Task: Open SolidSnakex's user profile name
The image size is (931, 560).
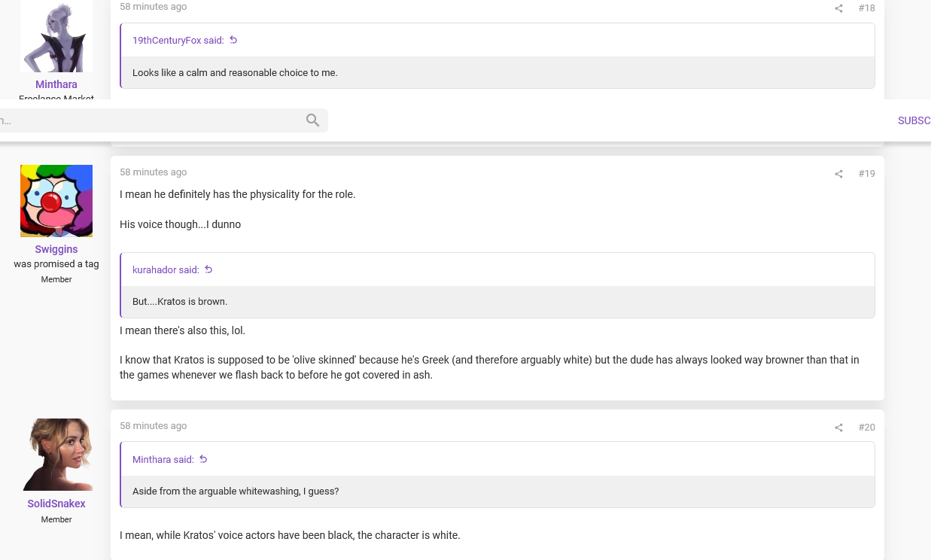Action: 56,504
